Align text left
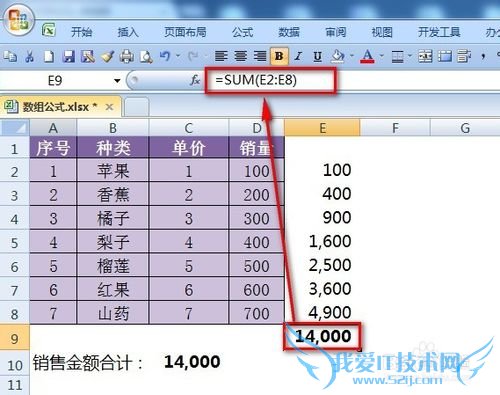The image size is (500, 395). coord(221,56)
